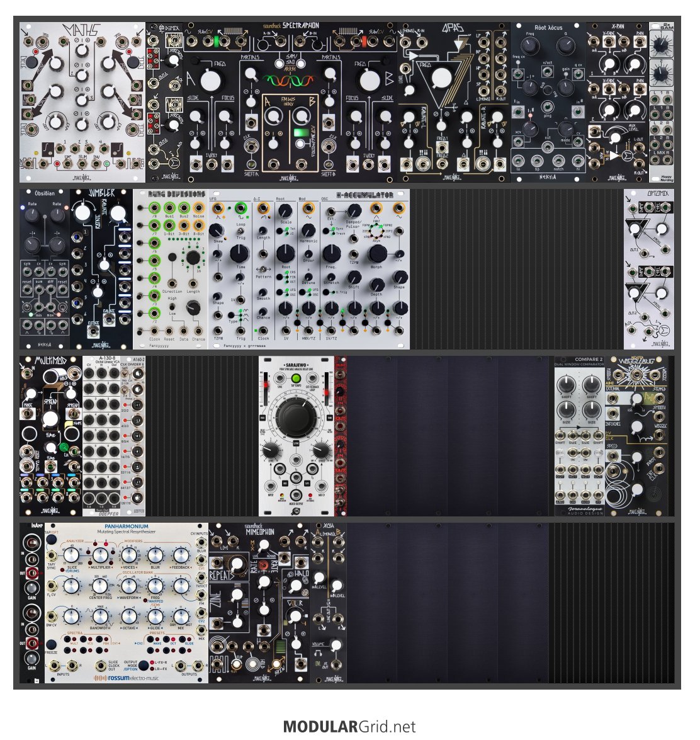Select the Maths module panel
Screen dimensions: 700x740
pyautogui.click(x=82, y=103)
